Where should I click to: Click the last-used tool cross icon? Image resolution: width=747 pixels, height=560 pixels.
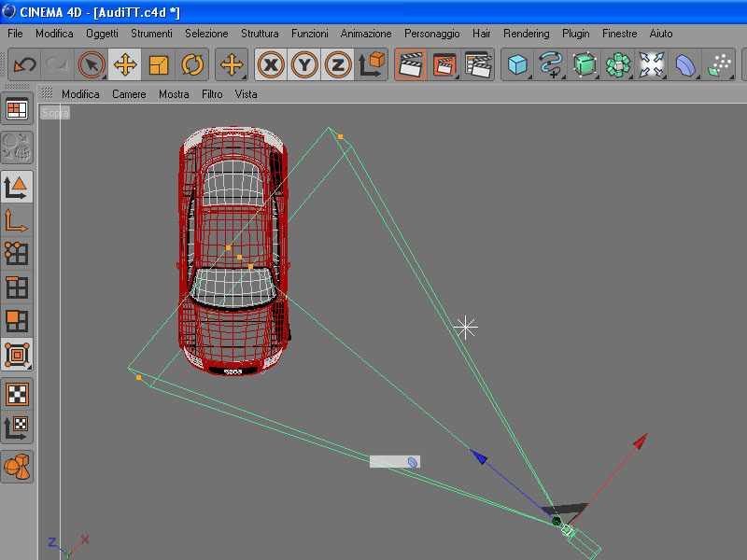232,64
